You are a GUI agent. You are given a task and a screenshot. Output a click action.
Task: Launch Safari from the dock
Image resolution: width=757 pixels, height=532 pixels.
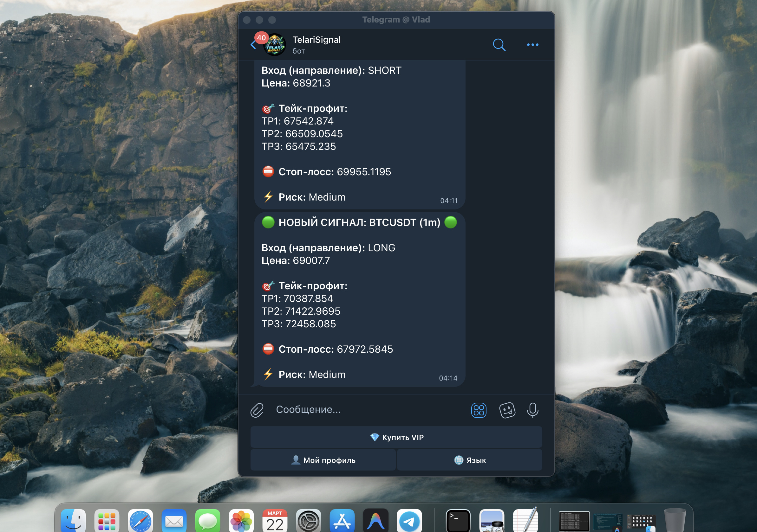pos(140,521)
